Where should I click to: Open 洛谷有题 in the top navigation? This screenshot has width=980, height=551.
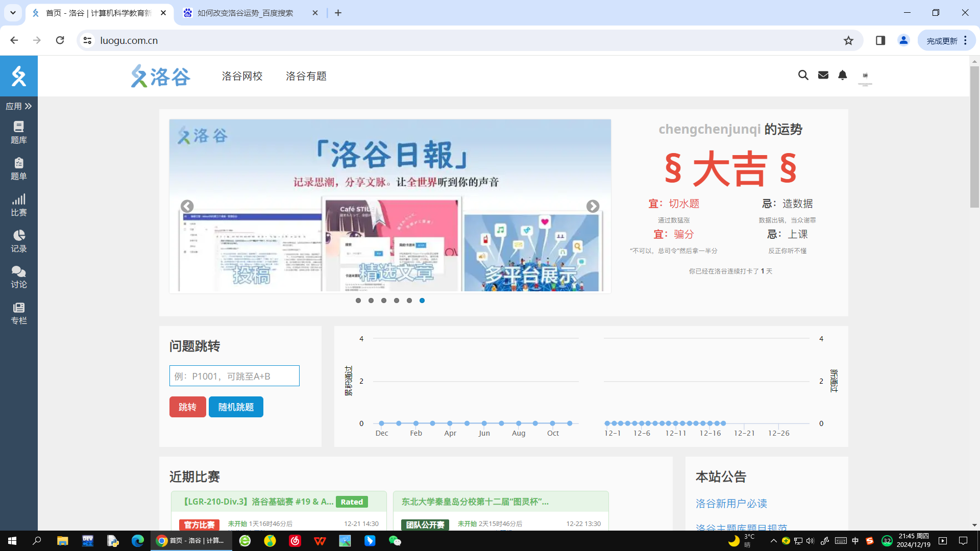[x=306, y=76]
